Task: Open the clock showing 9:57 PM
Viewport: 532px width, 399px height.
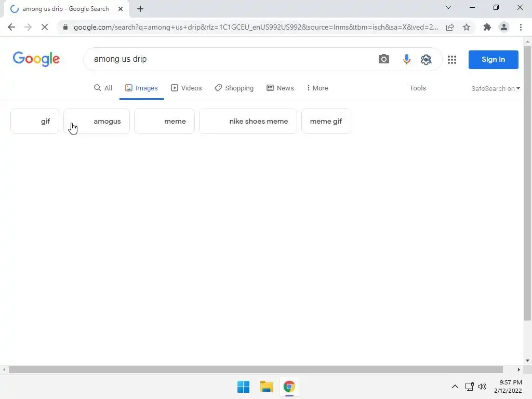Action: tap(508, 387)
